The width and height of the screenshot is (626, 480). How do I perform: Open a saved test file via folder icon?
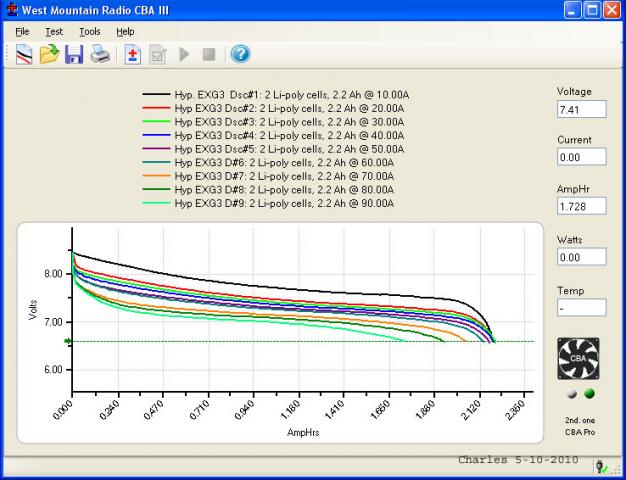click(49, 55)
